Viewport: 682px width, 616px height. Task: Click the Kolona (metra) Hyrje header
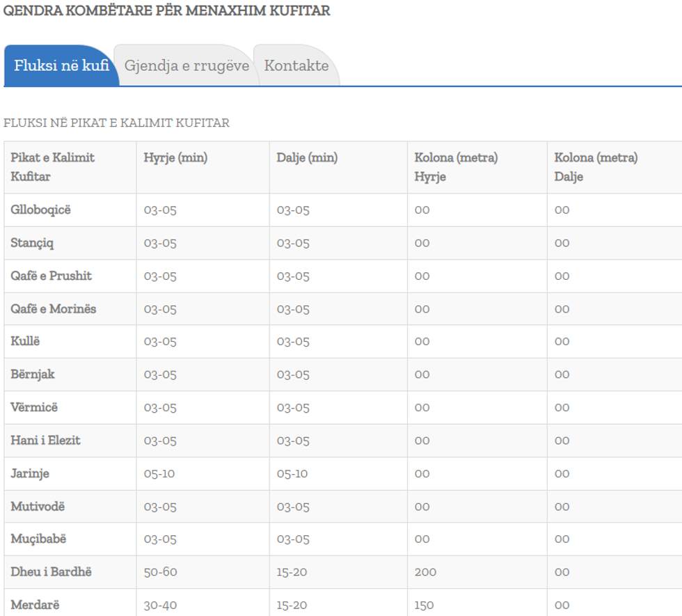coord(456,167)
